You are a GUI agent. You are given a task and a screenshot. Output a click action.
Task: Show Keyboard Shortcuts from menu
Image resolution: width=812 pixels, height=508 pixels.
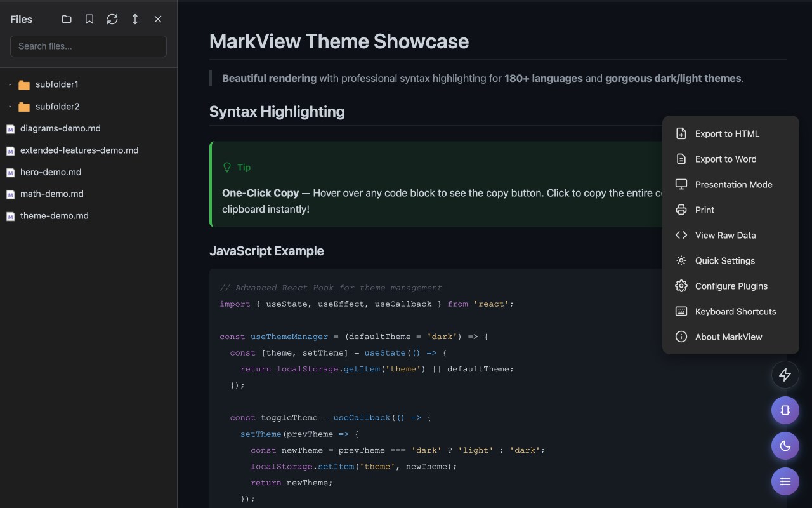[730, 311]
